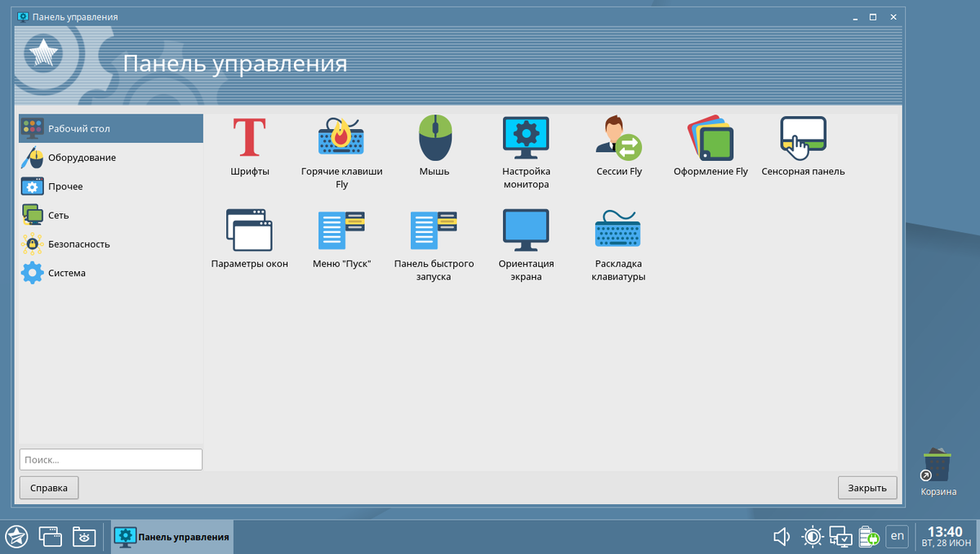
Task: Click the battery power tray icon
Action: pos(868,536)
